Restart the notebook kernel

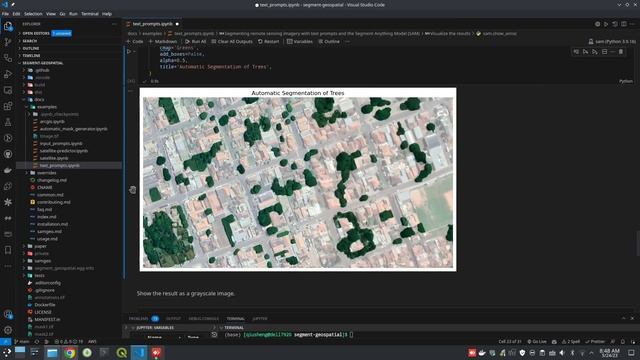click(269, 41)
